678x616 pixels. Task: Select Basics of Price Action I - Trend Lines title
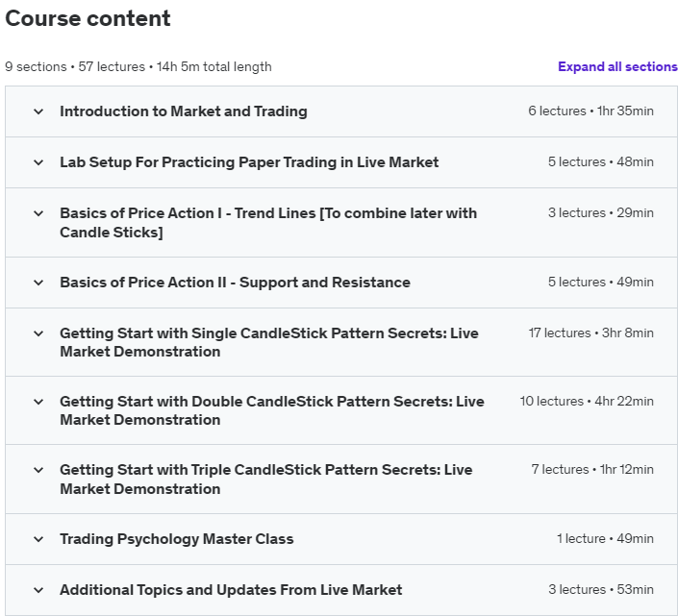pos(268,222)
